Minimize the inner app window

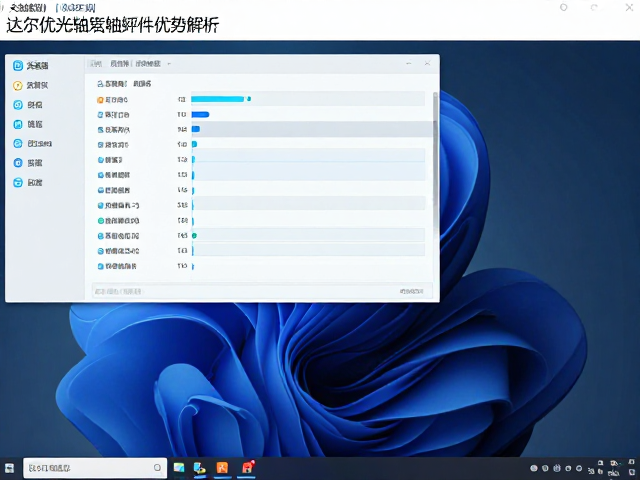[x=409, y=63]
